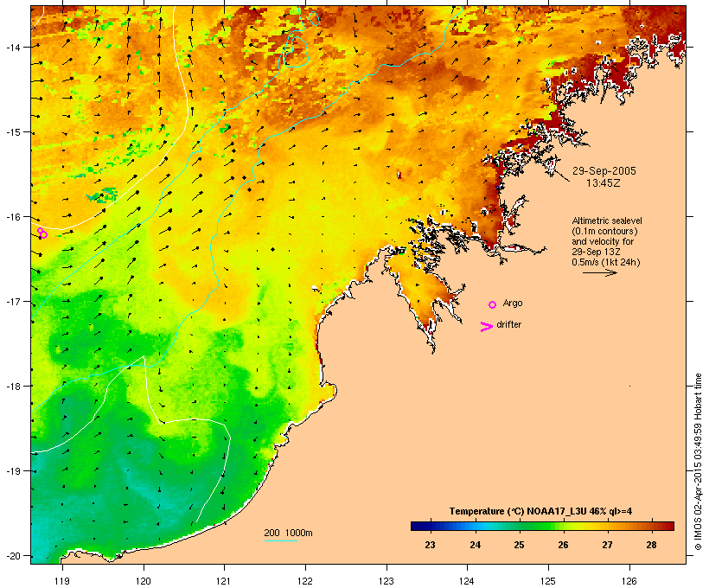Image resolution: width=709 pixels, height=588 pixels.
Task: Click the date label 29-Sep-2005
Action: point(604,171)
